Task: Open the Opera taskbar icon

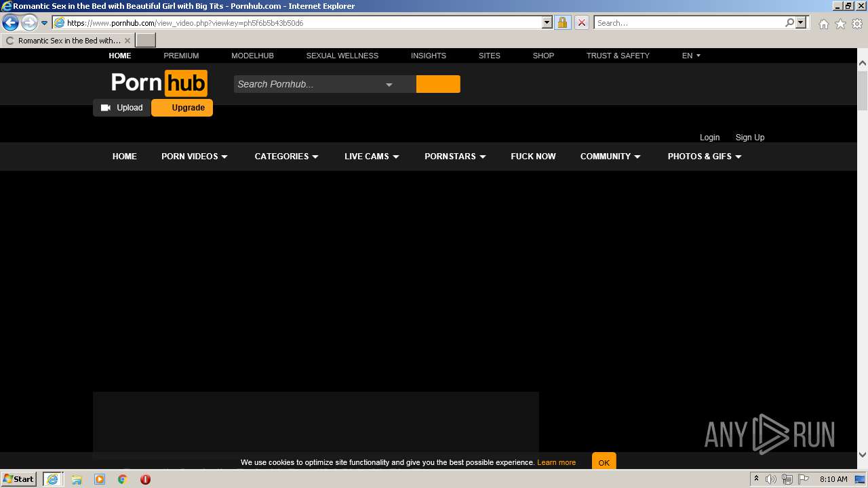Action: [x=145, y=479]
